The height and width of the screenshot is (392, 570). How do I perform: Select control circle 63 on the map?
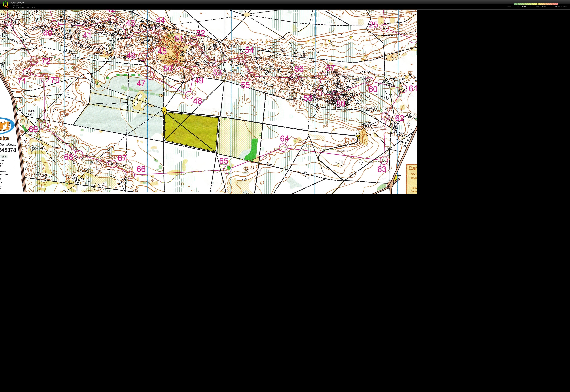tap(384, 161)
